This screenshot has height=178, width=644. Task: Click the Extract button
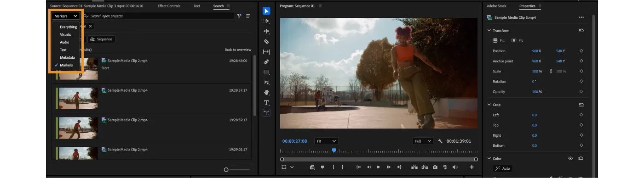[x=425, y=167]
